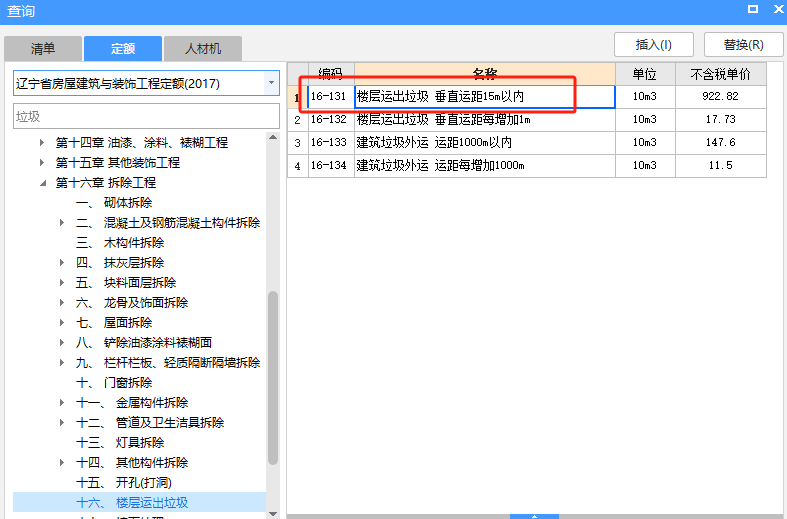787x519 pixels.
Task: Select 十二、管道及卫生洁具拆除 label
Action: click(x=150, y=423)
